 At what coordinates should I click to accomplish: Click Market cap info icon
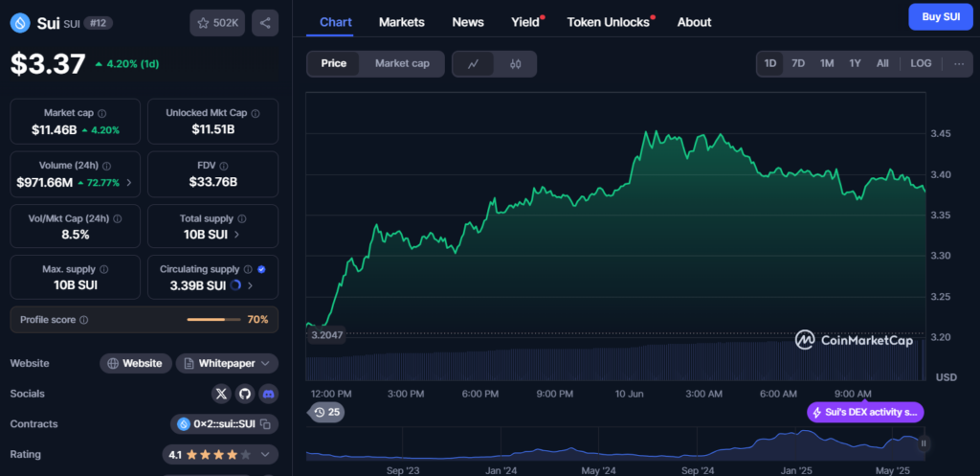tap(101, 113)
